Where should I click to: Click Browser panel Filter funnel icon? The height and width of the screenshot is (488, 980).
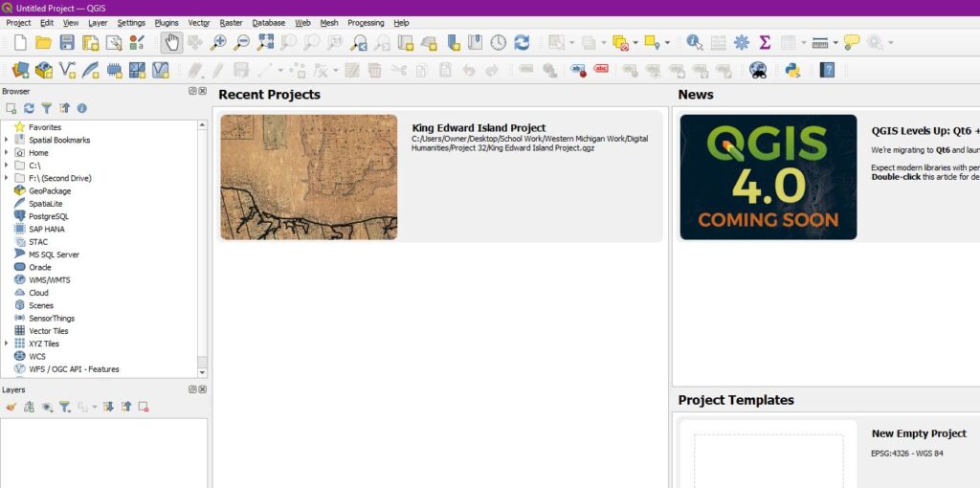[46, 108]
